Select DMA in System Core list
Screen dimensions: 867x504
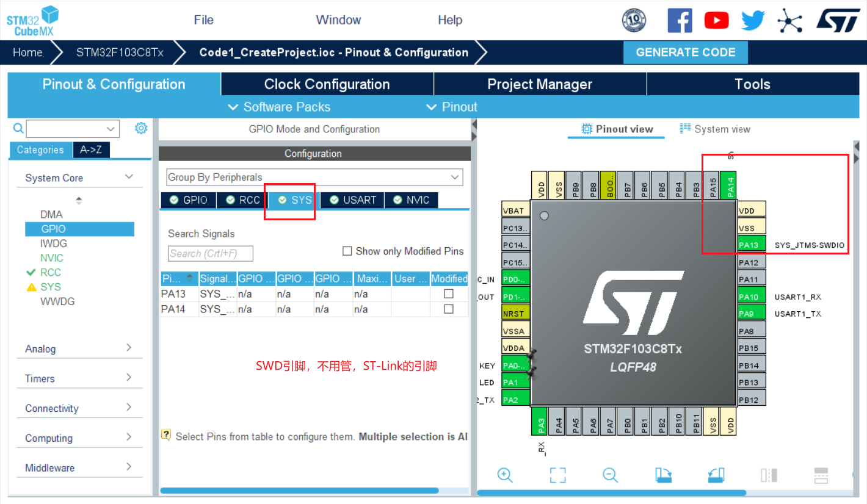tap(51, 215)
